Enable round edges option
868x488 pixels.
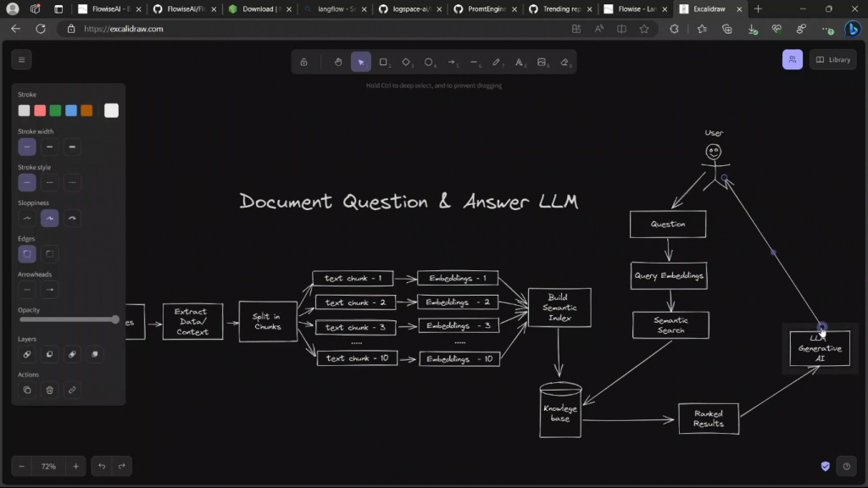coord(50,253)
